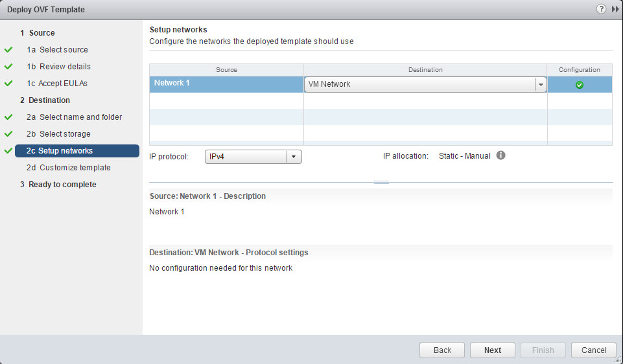623x364 pixels.
Task: Click the IP allocation info icon
Action: pos(500,155)
